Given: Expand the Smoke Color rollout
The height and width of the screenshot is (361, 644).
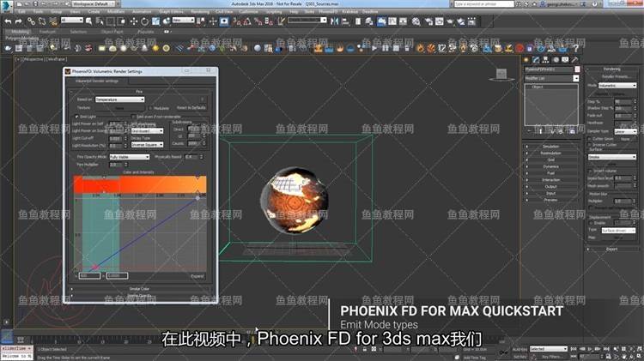Looking at the screenshot, I should point(139,289).
